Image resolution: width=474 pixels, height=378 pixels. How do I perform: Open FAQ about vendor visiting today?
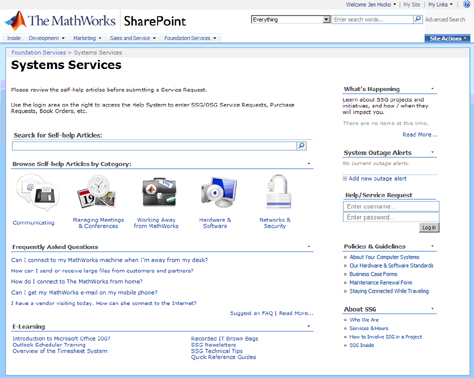(x=104, y=303)
